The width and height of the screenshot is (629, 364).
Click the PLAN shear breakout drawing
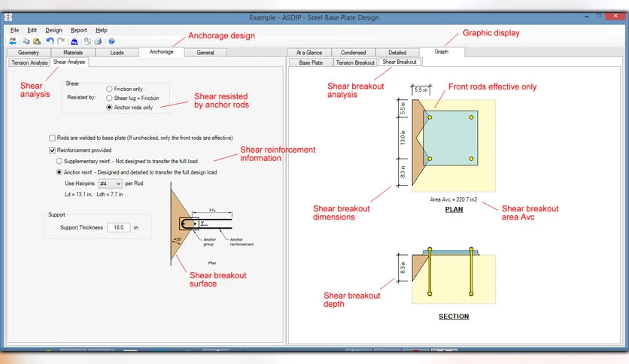coord(446,138)
